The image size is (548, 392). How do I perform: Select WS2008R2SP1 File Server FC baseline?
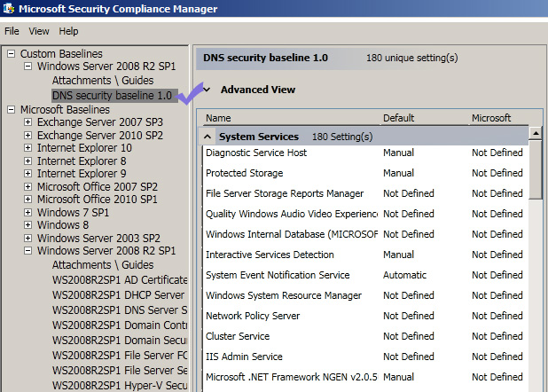pyautogui.click(x=120, y=356)
